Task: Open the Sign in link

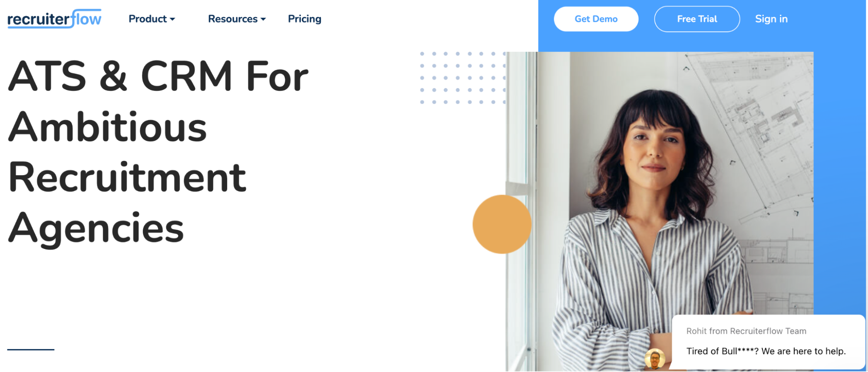Action: tap(771, 19)
